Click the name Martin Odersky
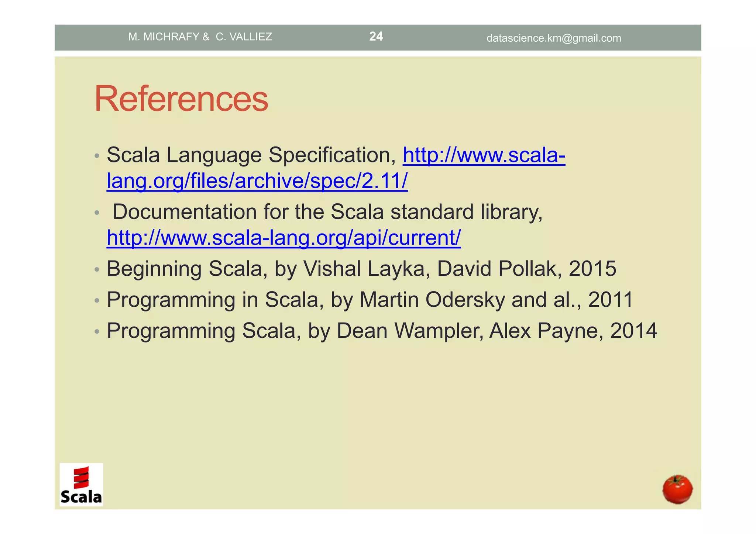756x534 pixels. (x=432, y=300)
